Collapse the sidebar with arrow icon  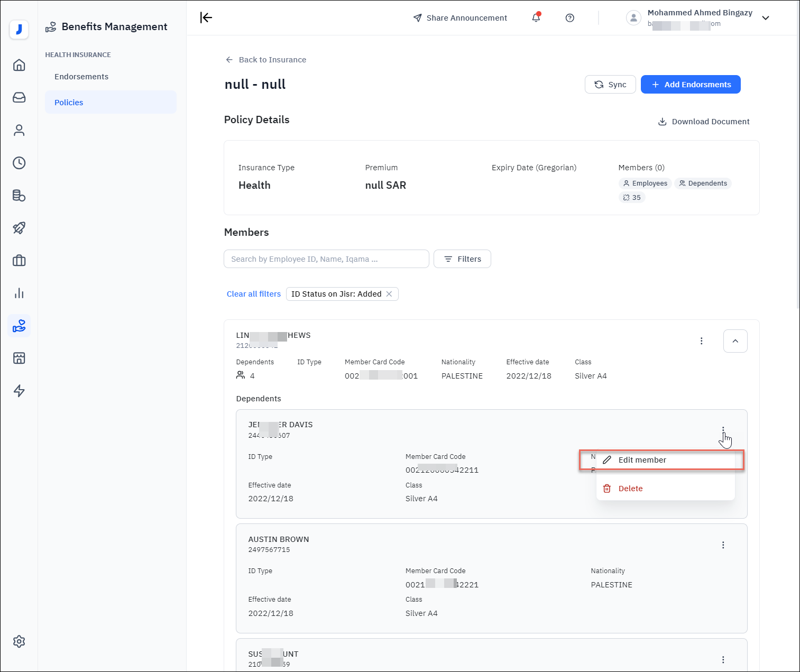(x=206, y=18)
